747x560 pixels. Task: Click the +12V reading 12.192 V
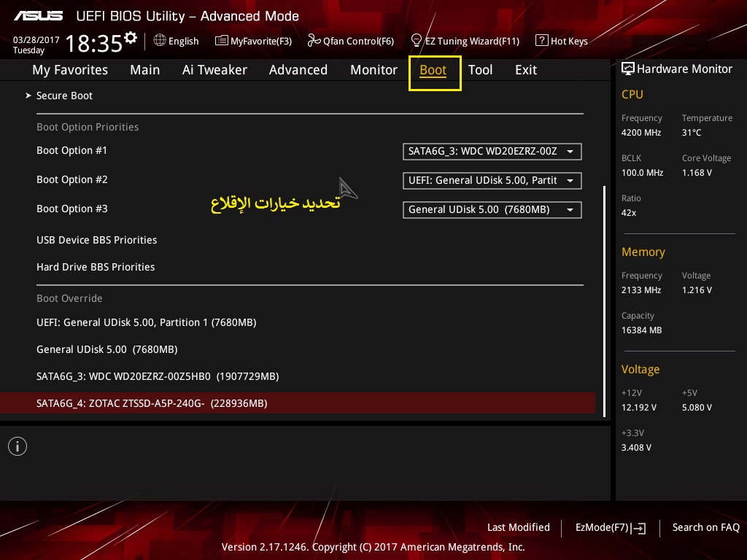coord(639,408)
